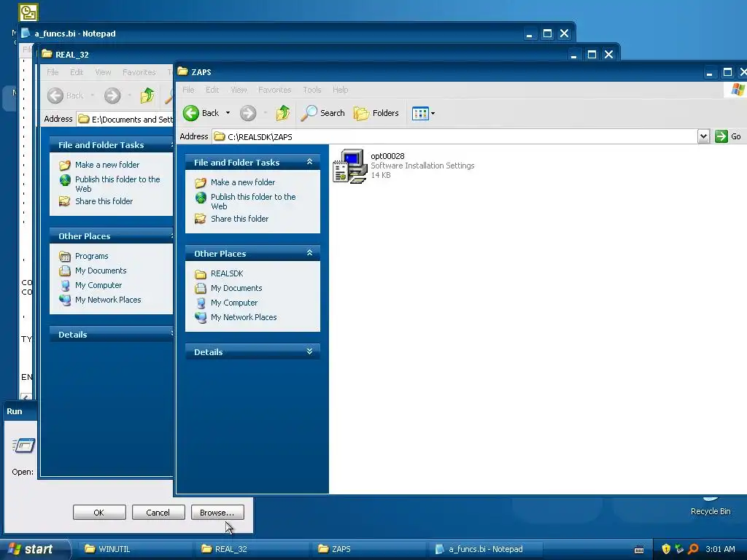Click the Notepad title bar icon

pos(26,33)
